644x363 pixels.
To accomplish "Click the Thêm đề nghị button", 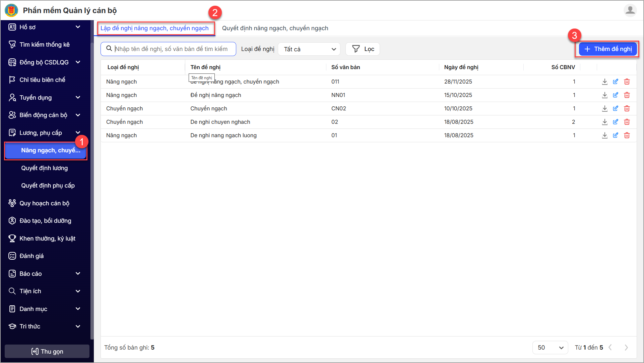I will [608, 49].
